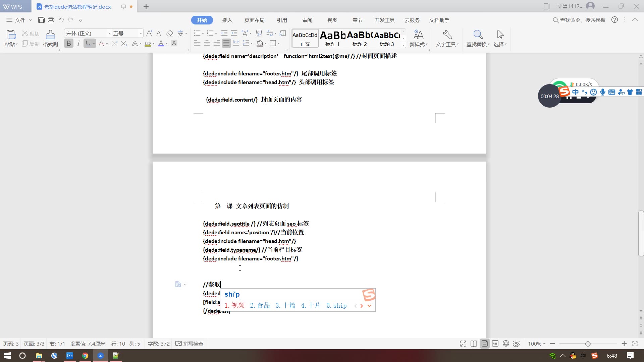The height and width of the screenshot is (362, 644).
Task: Open the font name dropdown
Action: (109, 33)
